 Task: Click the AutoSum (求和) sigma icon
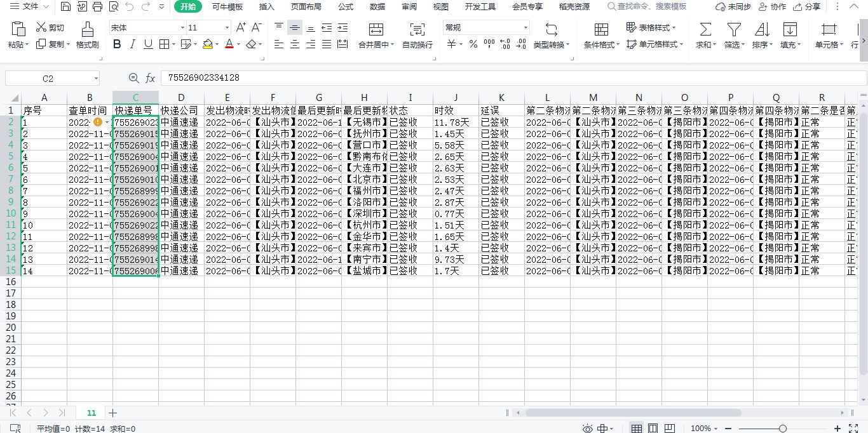tap(705, 29)
